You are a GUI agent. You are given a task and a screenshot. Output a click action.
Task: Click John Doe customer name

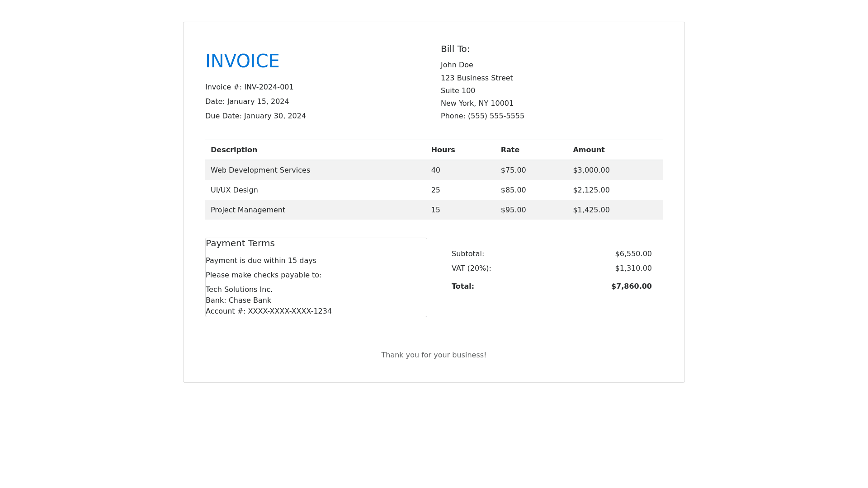(457, 65)
